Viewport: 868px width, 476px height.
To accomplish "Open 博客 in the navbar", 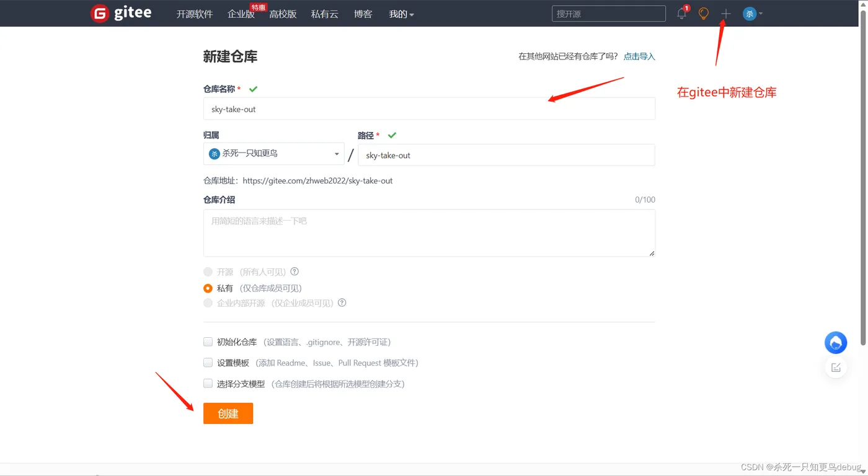I will tap(363, 14).
